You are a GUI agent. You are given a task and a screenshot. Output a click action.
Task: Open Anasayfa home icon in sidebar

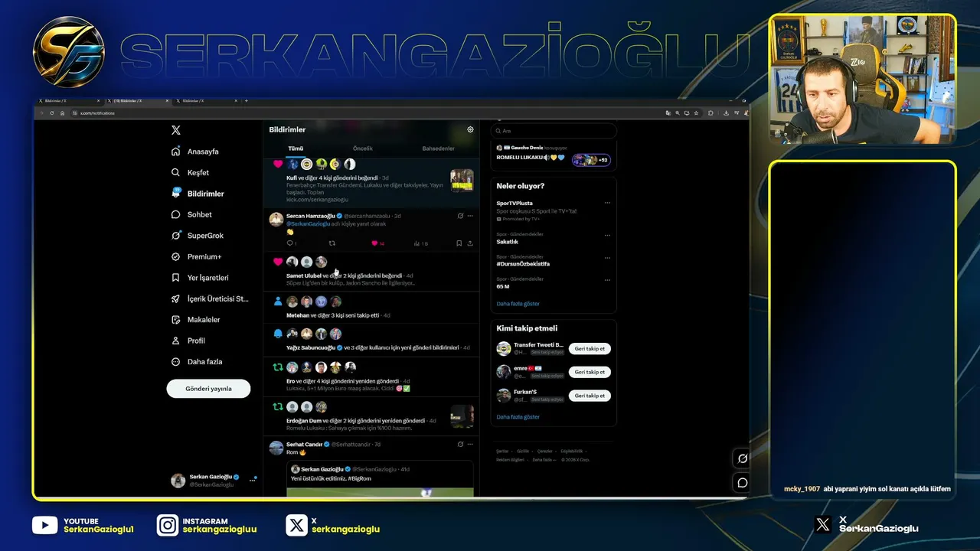(176, 152)
